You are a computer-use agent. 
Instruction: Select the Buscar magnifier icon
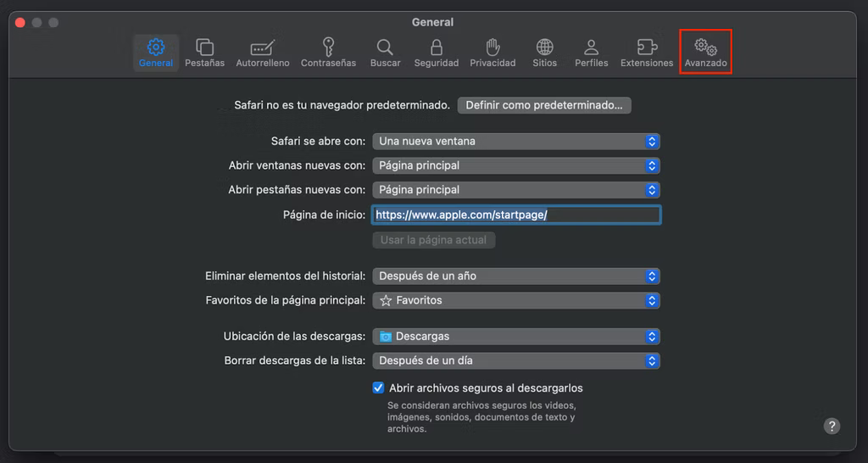coord(386,53)
